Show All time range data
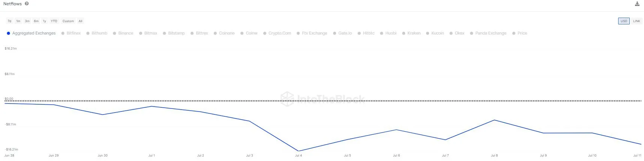644x161 pixels. pos(80,21)
